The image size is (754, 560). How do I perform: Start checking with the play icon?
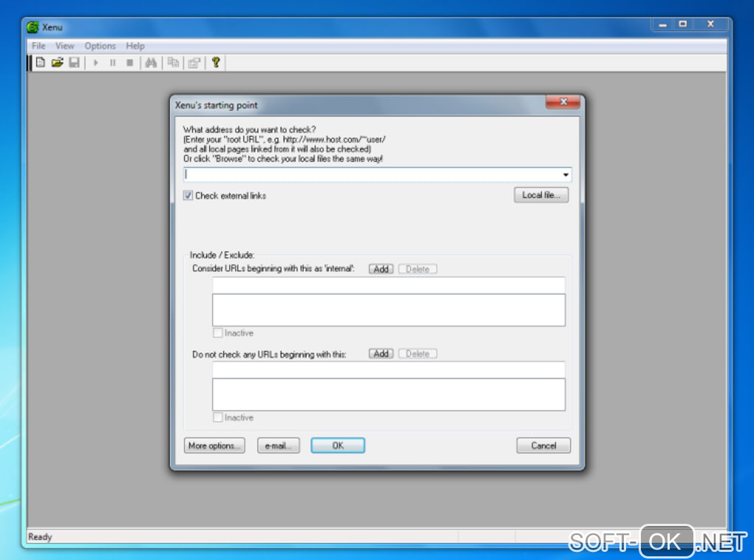95,63
